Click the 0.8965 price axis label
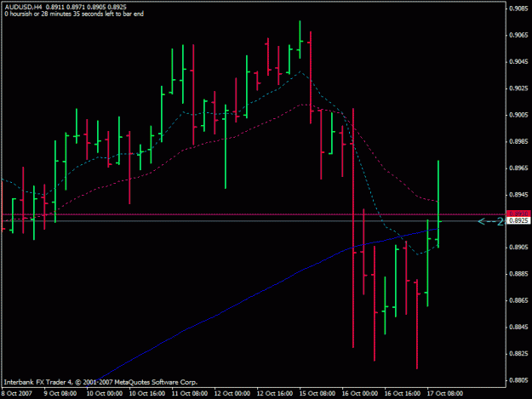 pos(518,168)
